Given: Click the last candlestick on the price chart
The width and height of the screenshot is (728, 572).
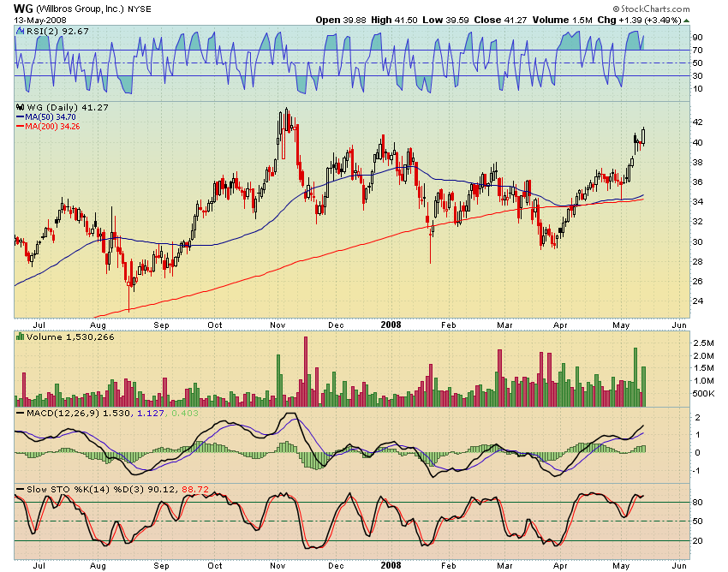Looking at the screenshot, I should tap(643, 136).
